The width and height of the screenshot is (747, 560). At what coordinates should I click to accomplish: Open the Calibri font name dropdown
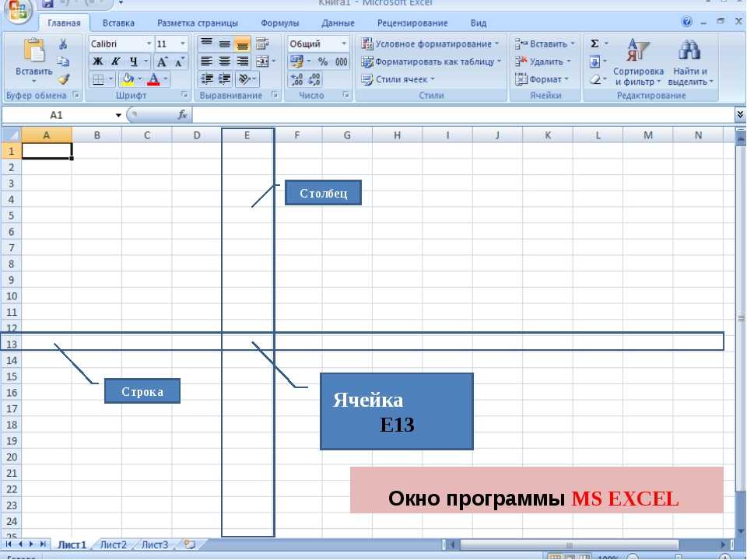[x=149, y=44]
